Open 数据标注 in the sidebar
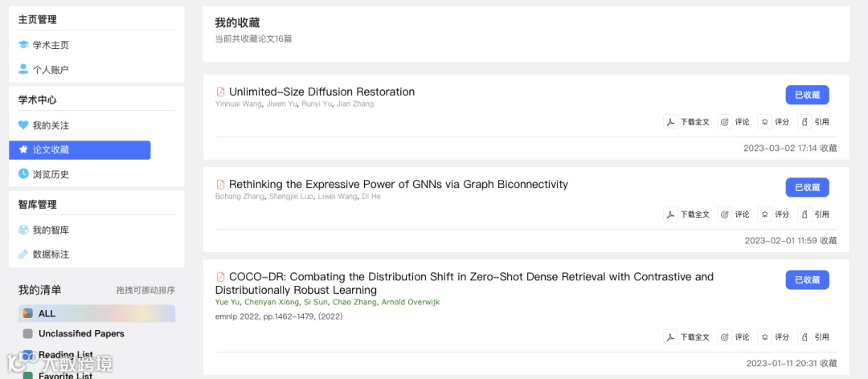Viewport: 868px width, 379px height. click(x=50, y=255)
